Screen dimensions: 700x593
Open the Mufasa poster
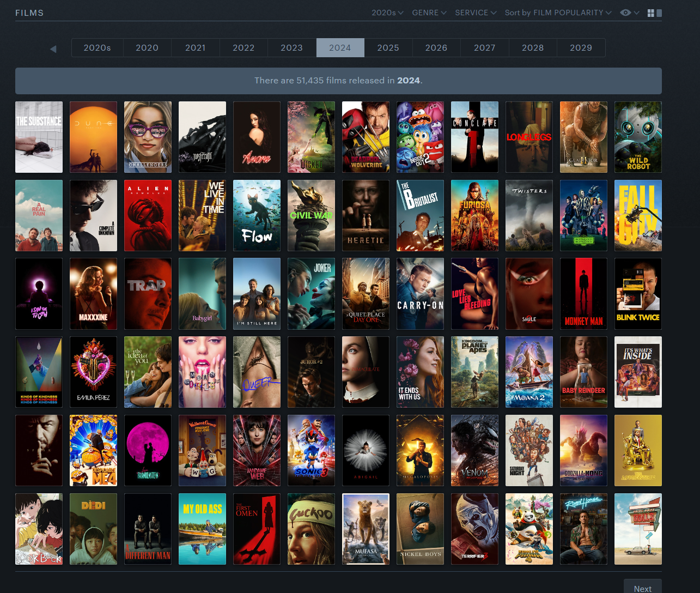tap(366, 529)
